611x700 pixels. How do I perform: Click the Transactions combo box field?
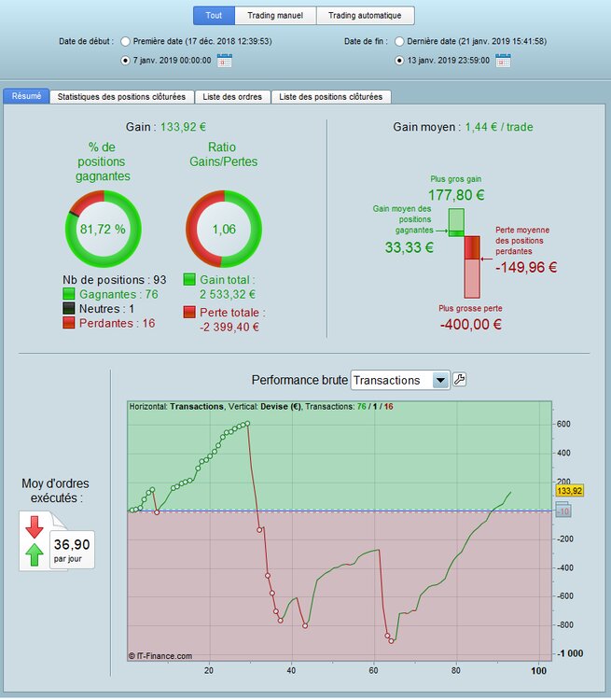[x=400, y=381]
